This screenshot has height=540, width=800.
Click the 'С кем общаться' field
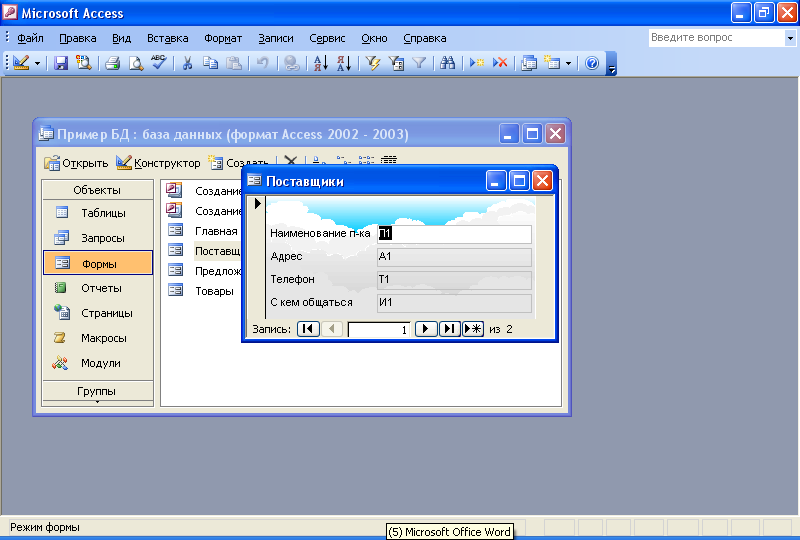pyautogui.click(x=454, y=303)
